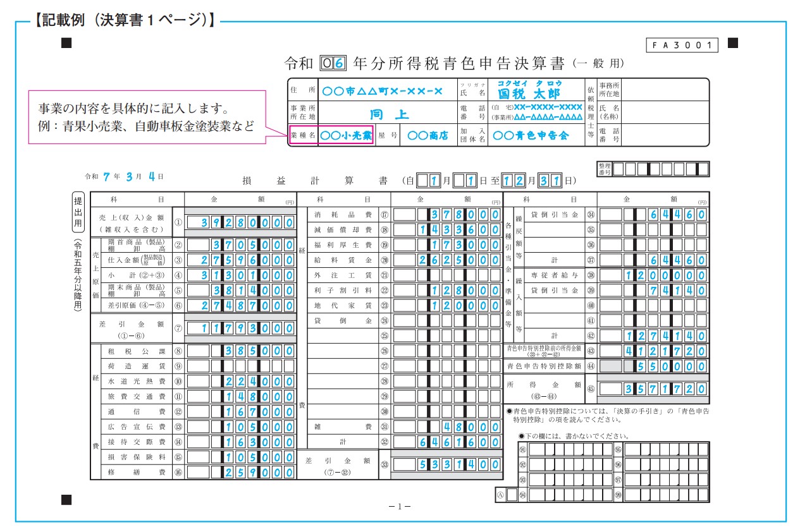Click the black square marker at top-left

tap(66, 44)
